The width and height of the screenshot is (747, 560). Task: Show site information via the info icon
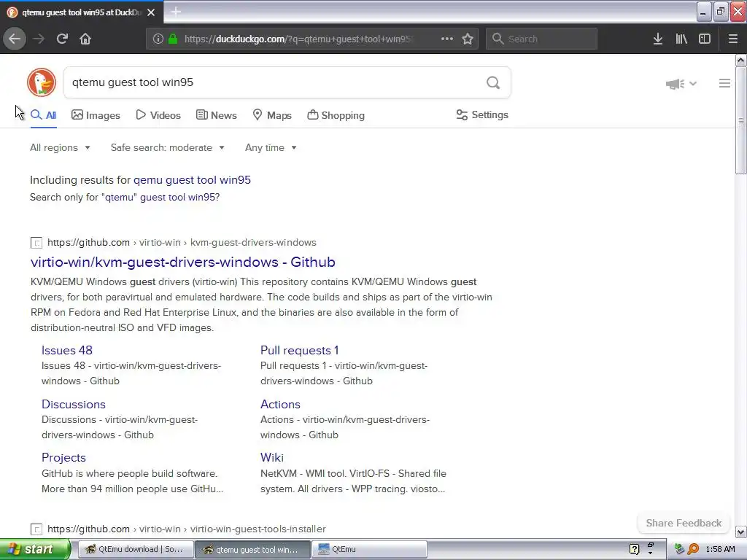click(x=158, y=39)
